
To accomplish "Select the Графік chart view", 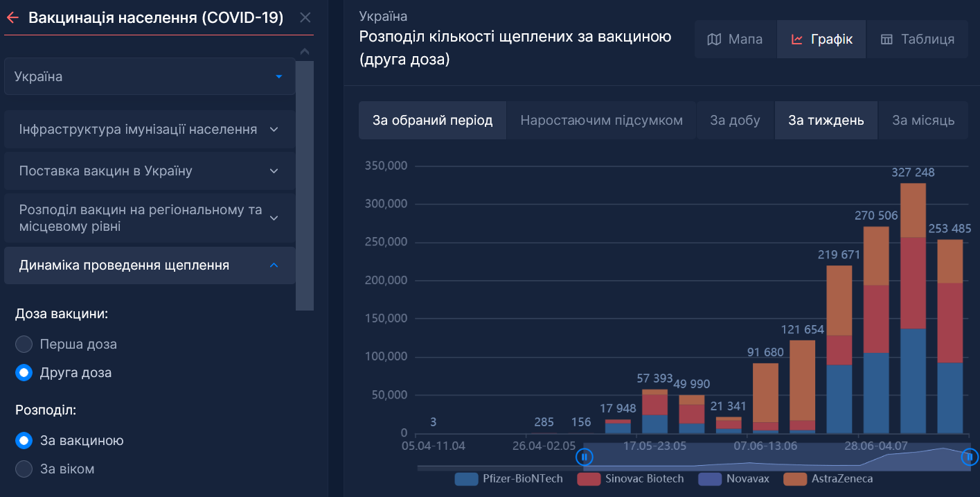I will click(x=821, y=40).
